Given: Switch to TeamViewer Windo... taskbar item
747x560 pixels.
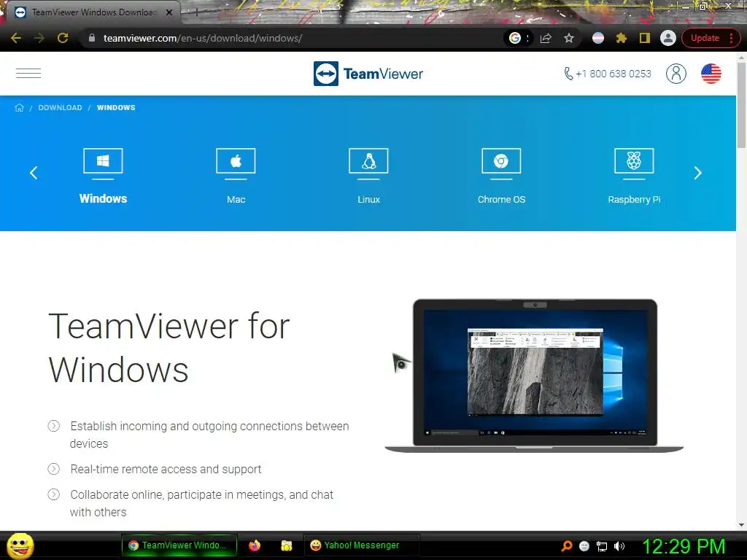Looking at the screenshot, I should pos(179,545).
